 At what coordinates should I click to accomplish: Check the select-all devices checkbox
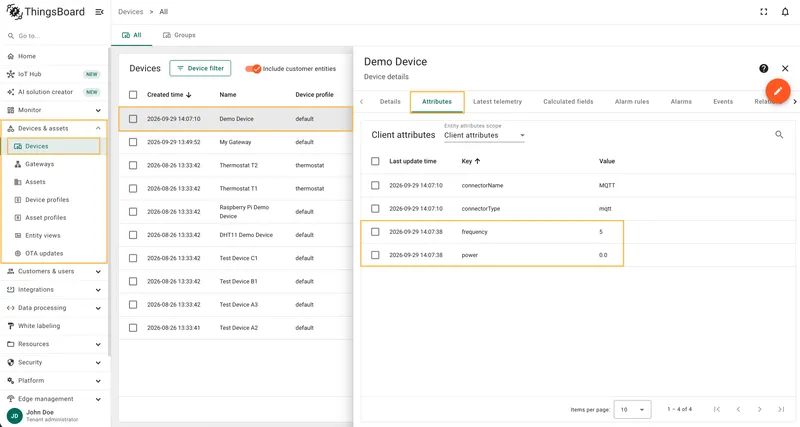tap(133, 94)
